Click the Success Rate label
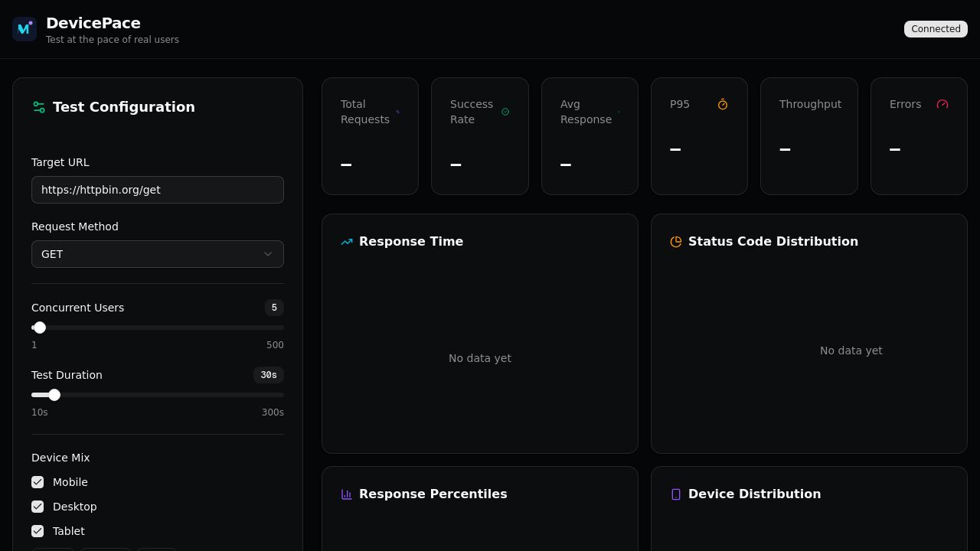This screenshot has width=980, height=551. [x=472, y=112]
